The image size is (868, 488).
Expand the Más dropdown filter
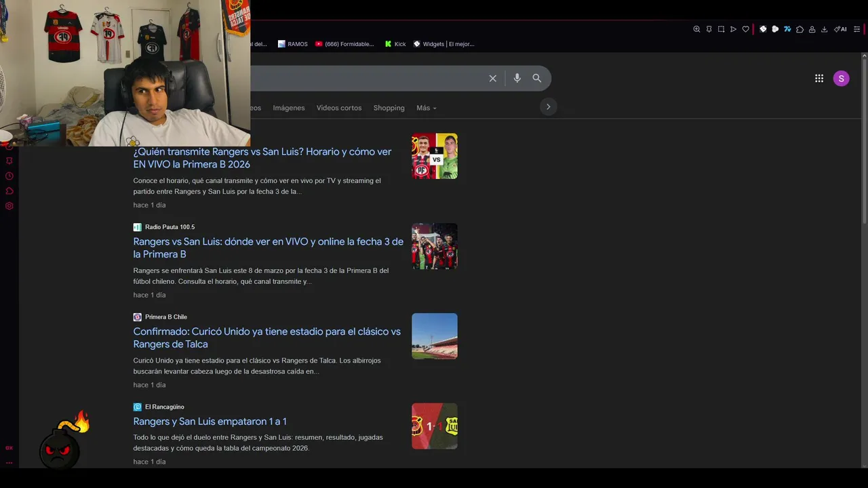pos(426,108)
